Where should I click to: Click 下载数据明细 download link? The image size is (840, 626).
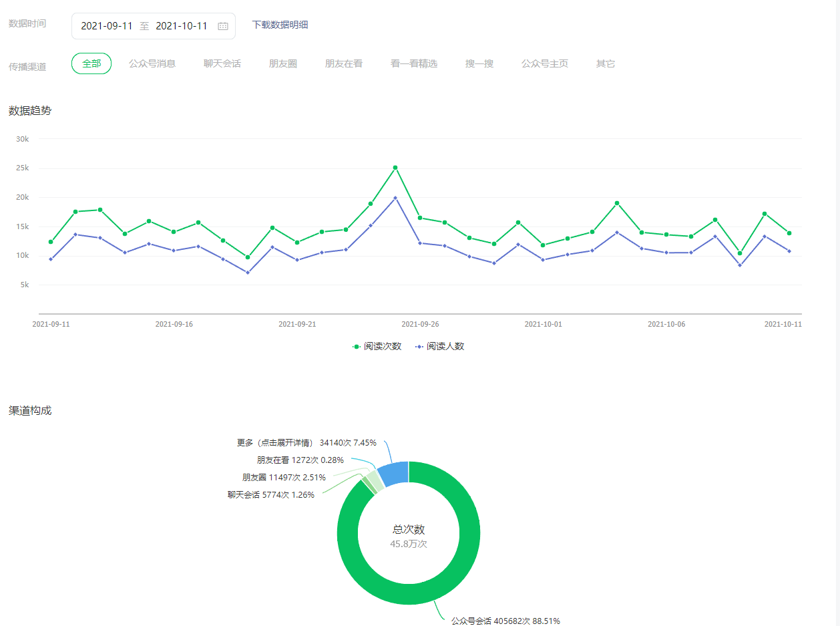pyautogui.click(x=280, y=25)
